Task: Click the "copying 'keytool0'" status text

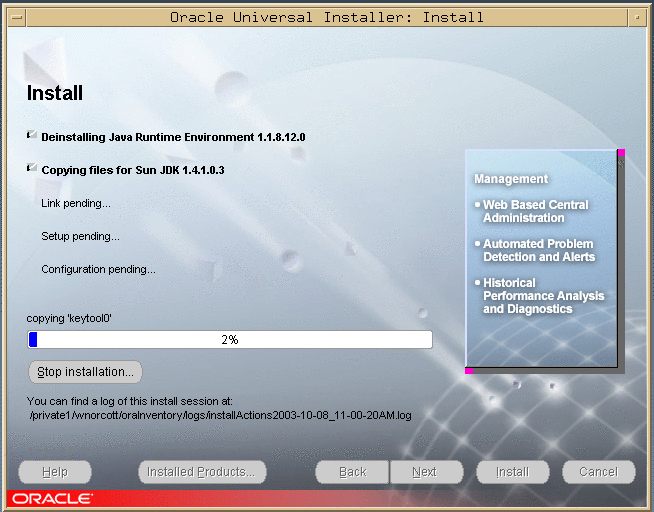Action: [x=69, y=319]
